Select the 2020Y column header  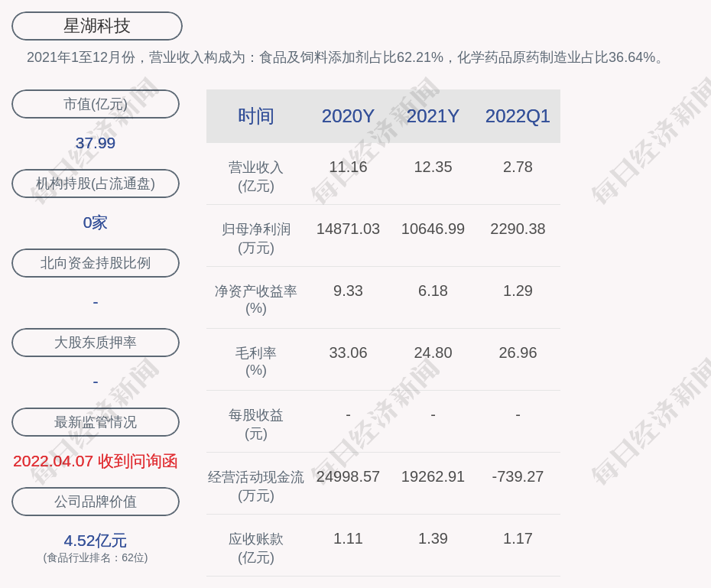(349, 116)
